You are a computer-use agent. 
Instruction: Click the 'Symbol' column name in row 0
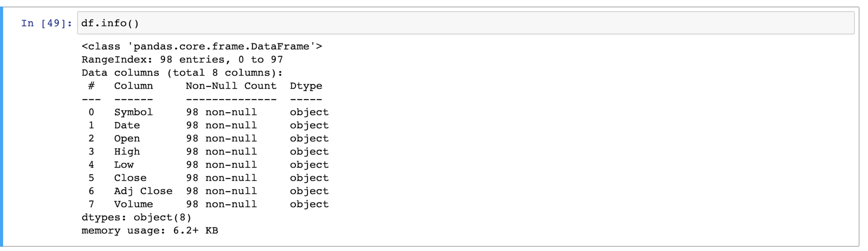133,112
